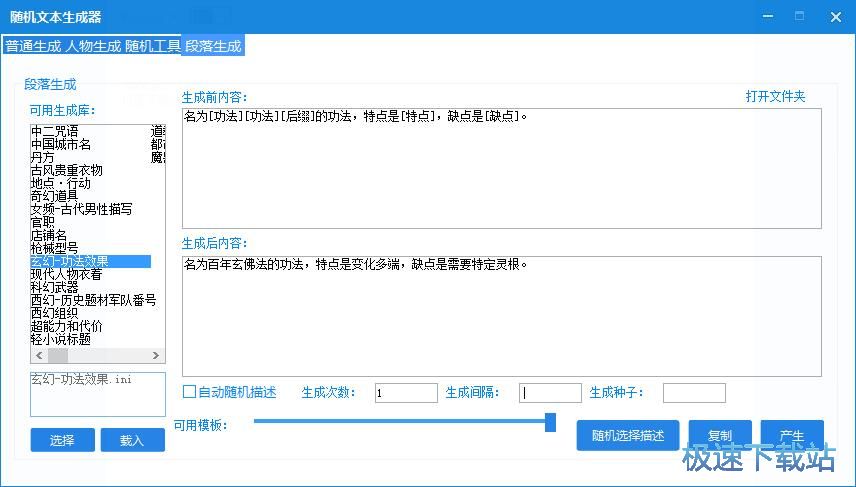The height and width of the screenshot is (487, 856).
Task: Click the 选择 button
Action: click(x=62, y=440)
